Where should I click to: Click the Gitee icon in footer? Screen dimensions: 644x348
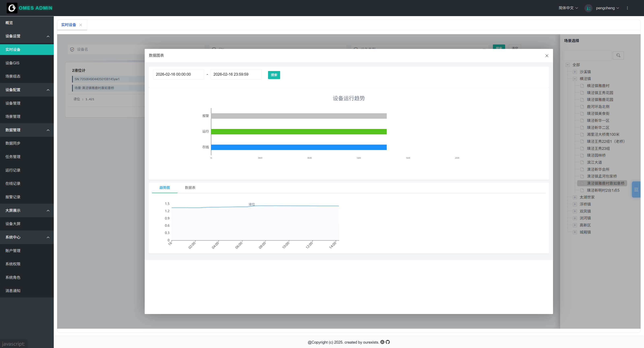(x=382, y=342)
